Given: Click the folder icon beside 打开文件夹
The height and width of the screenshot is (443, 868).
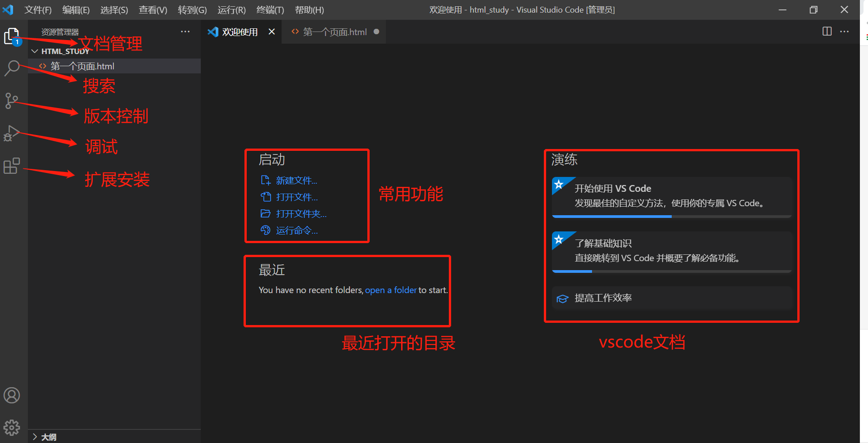Looking at the screenshot, I should (266, 214).
